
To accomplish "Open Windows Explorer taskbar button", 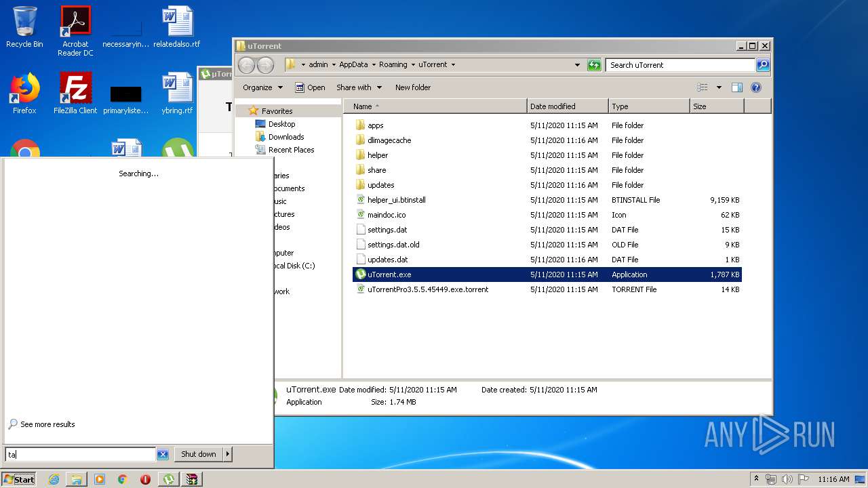I will tap(77, 479).
